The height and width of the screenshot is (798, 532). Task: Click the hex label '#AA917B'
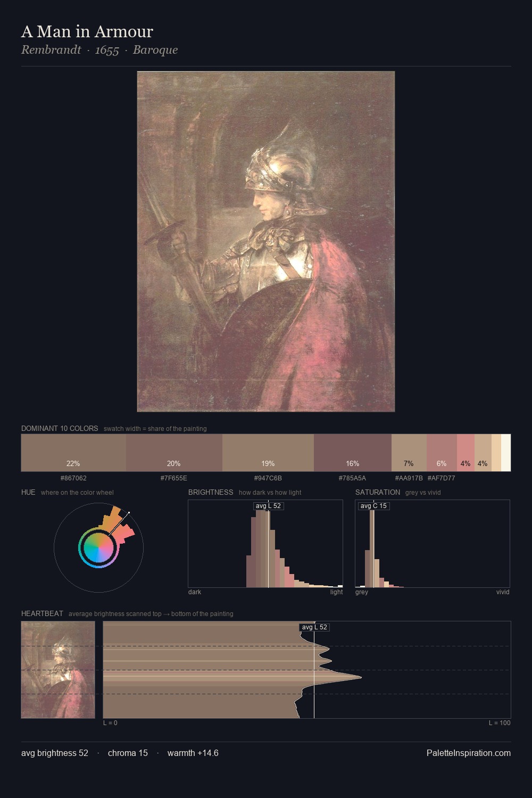409,478
